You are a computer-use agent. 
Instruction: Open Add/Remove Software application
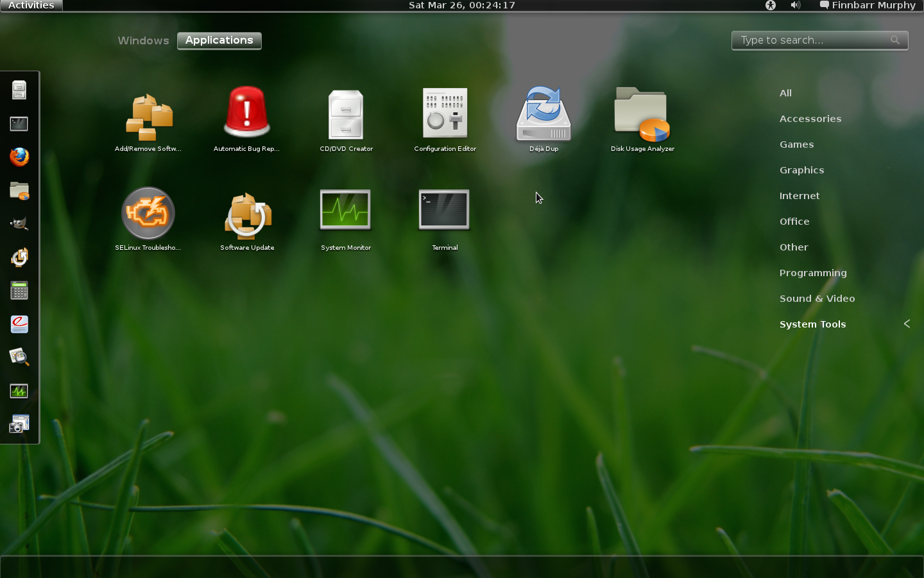pos(148,119)
